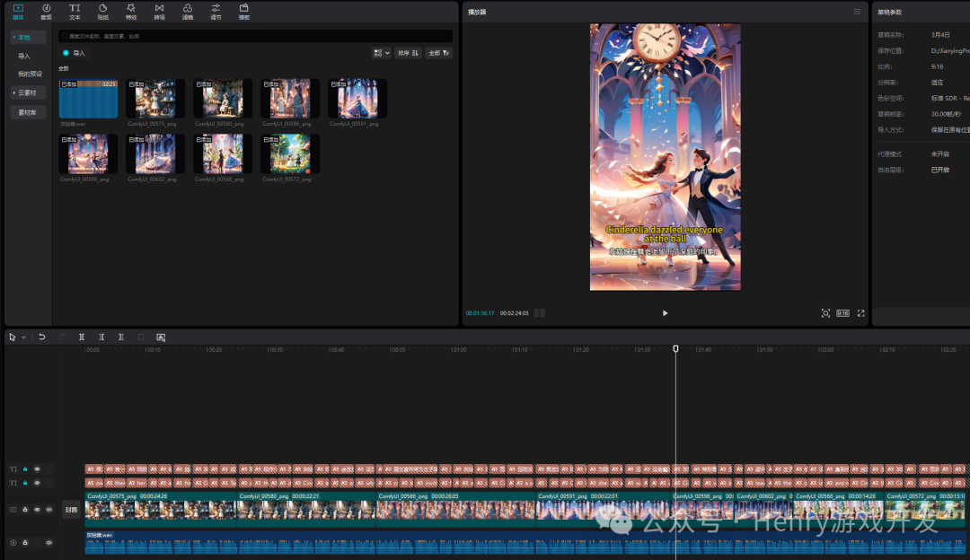Select the ComfyUI_00572_.png thumbnail
This screenshot has height=560, width=970.
[x=290, y=153]
